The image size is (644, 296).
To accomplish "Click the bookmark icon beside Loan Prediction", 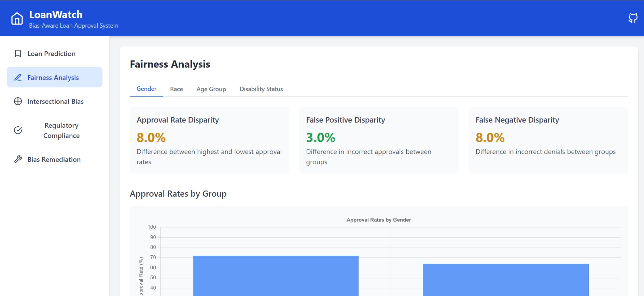I will tap(18, 54).
